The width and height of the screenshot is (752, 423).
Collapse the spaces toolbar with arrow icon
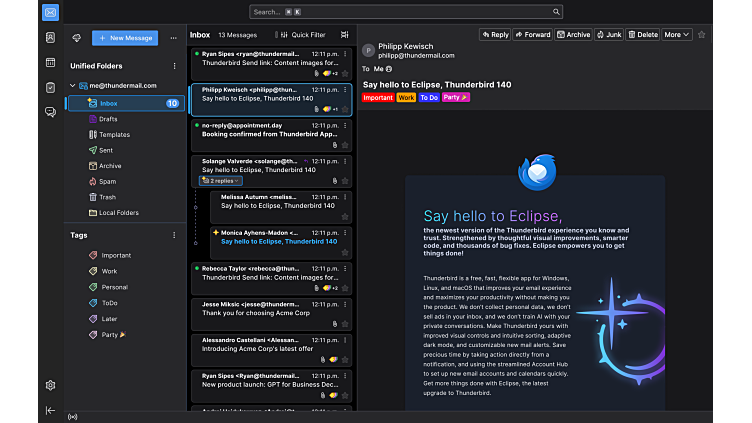click(50, 410)
